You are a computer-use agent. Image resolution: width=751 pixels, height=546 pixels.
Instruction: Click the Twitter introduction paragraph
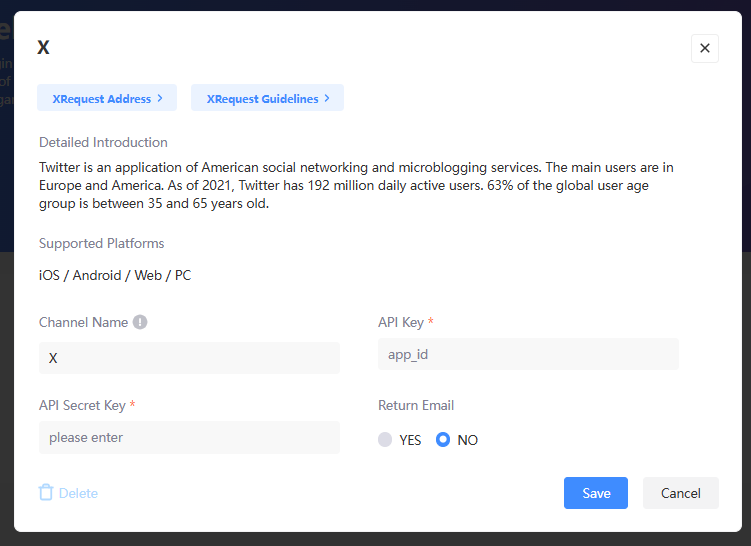coord(356,185)
